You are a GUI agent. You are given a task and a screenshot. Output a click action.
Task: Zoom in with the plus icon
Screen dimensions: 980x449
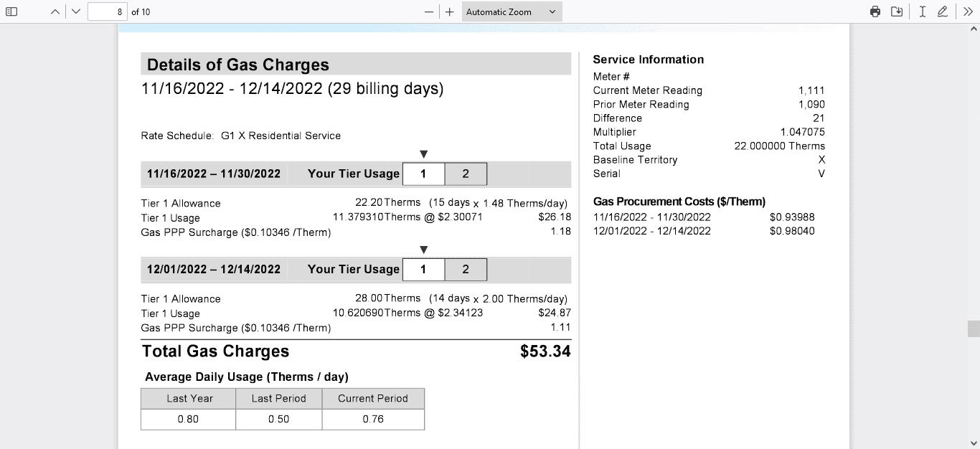coord(450,11)
